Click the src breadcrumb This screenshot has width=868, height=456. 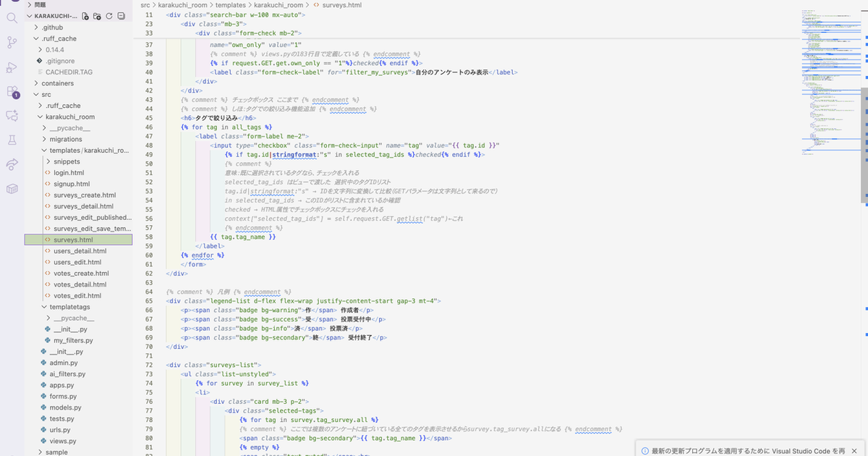click(x=145, y=5)
